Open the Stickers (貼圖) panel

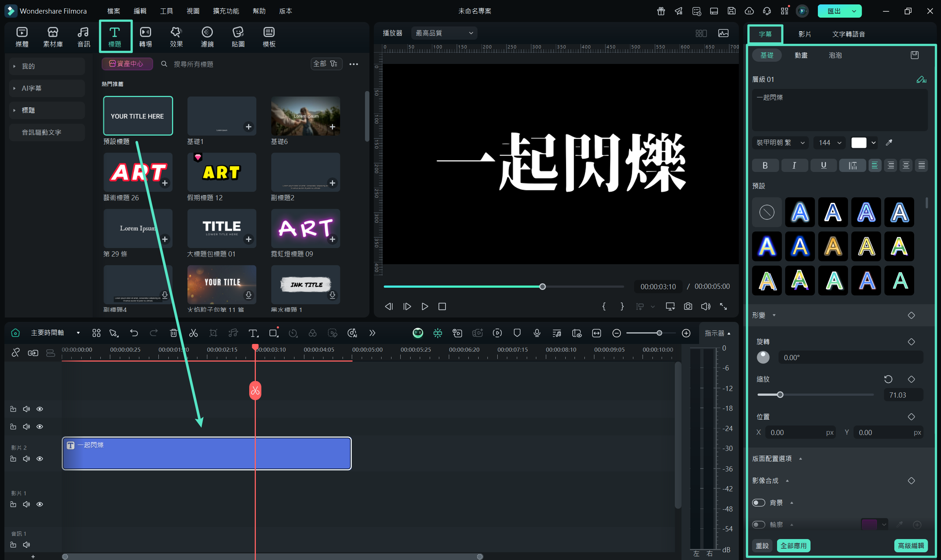238,37
